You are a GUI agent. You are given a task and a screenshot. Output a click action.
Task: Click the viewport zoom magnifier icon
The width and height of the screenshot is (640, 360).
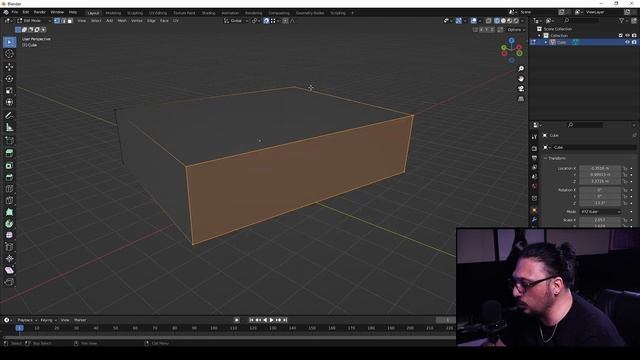(x=521, y=69)
